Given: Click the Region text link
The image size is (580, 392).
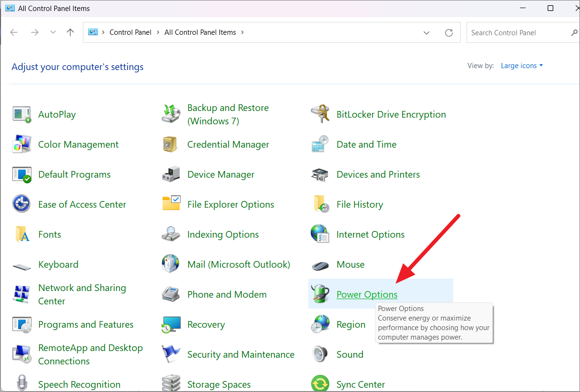Looking at the screenshot, I should [351, 324].
